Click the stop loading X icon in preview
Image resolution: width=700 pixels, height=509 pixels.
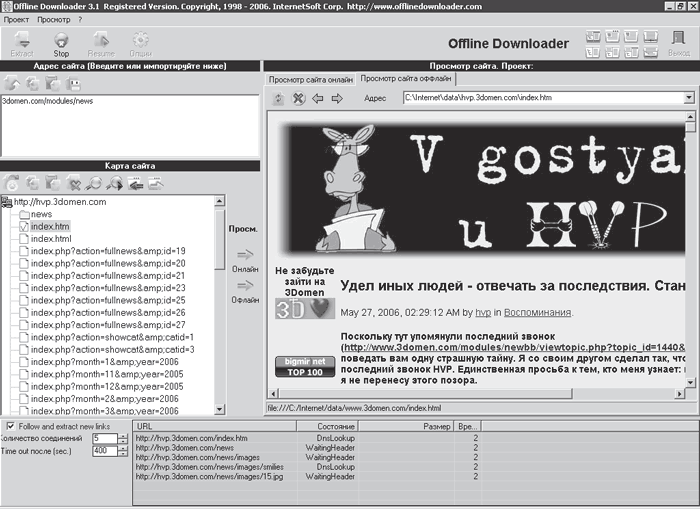click(x=298, y=98)
